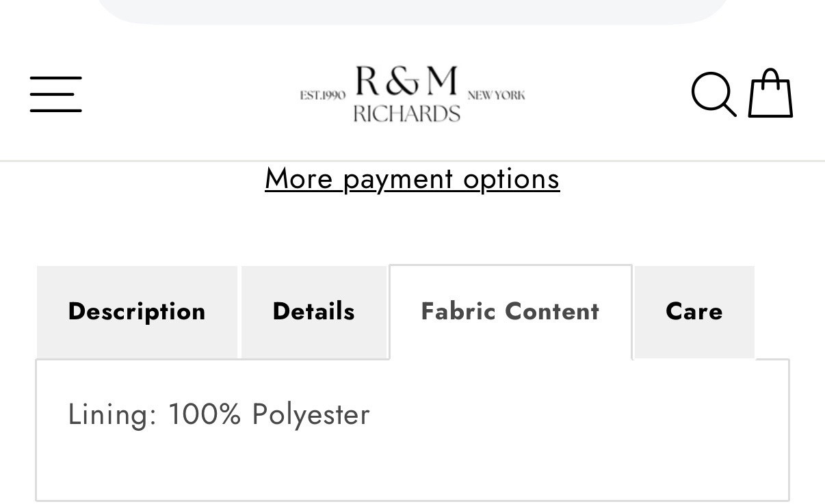Click the EST.1990 text beside the logo
Viewport: 825px width, 504px height.
click(x=322, y=95)
